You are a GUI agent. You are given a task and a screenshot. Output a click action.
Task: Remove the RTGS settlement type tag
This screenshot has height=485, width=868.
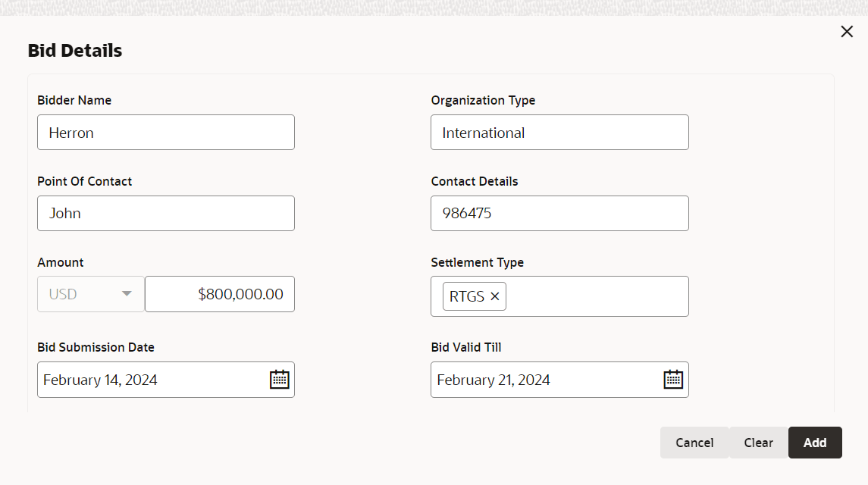point(495,296)
